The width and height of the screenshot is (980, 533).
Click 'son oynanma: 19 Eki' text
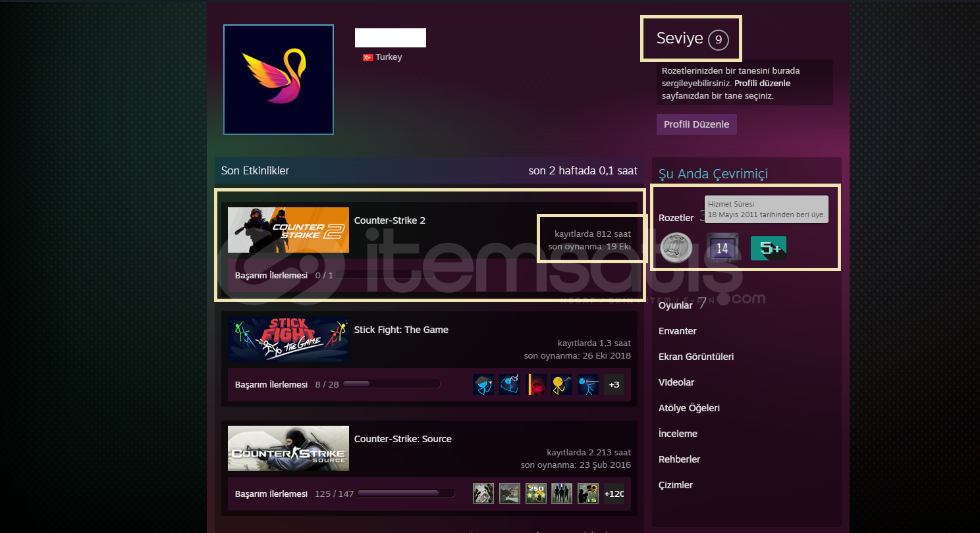589,247
